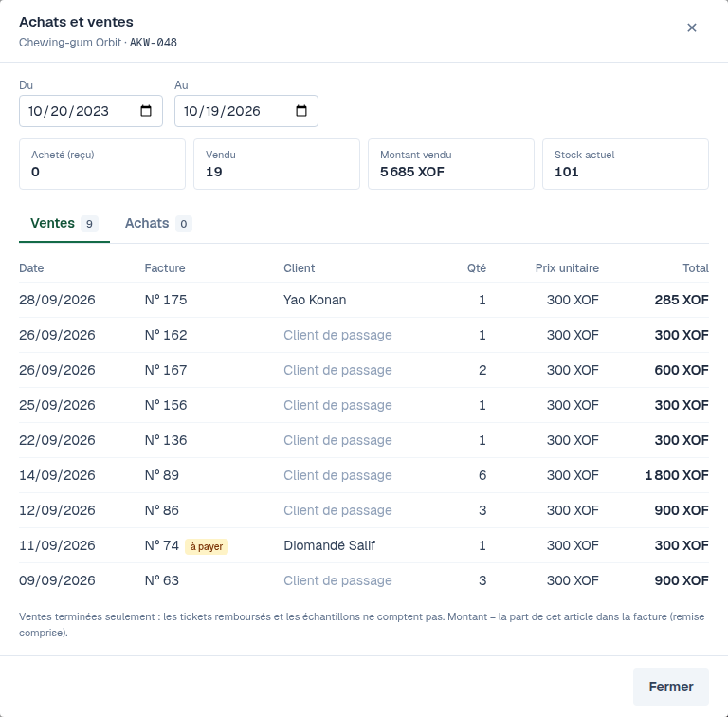Screen dimensions: 728x717
Task: Click date 14/09/2026
Action: [57, 475]
